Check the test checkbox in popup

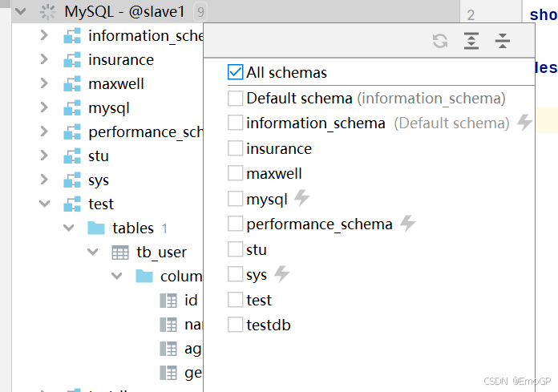click(x=235, y=300)
